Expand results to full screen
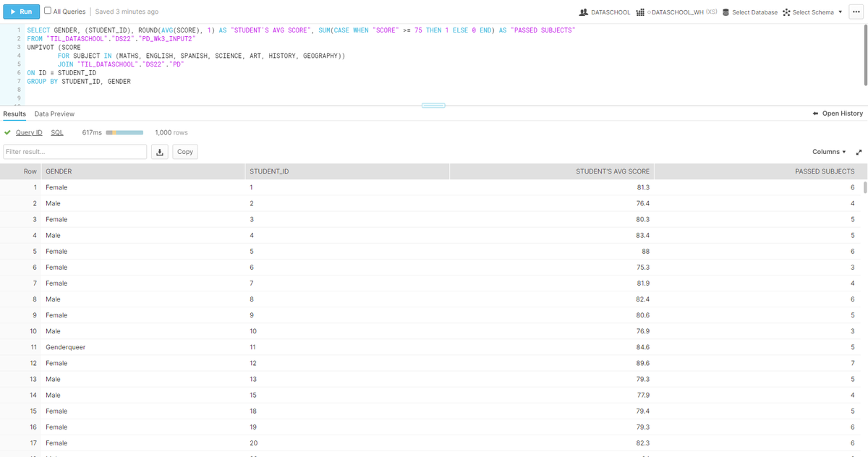The image size is (868, 457). (x=859, y=152)
